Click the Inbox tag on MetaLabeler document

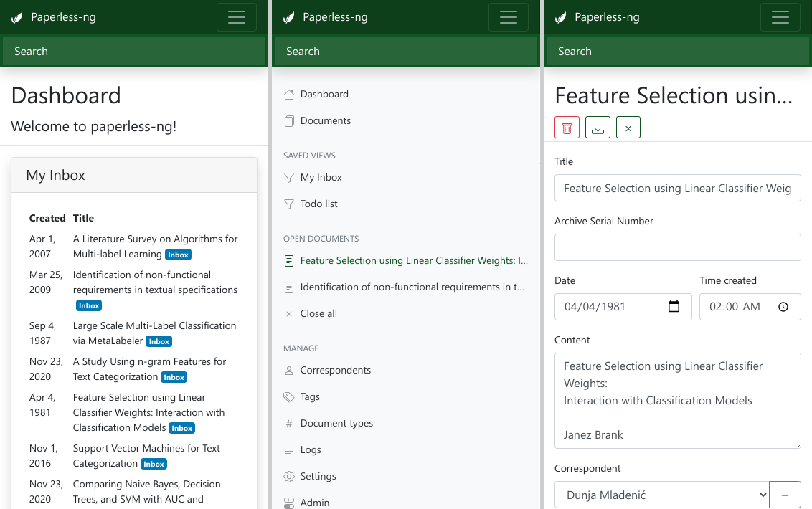tap(159, 341)
